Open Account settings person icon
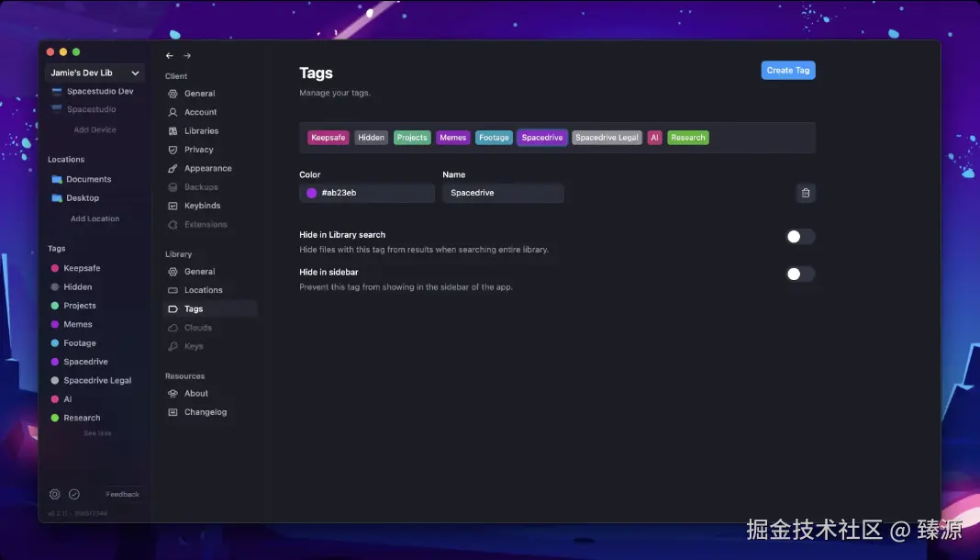 coord(173,113)
